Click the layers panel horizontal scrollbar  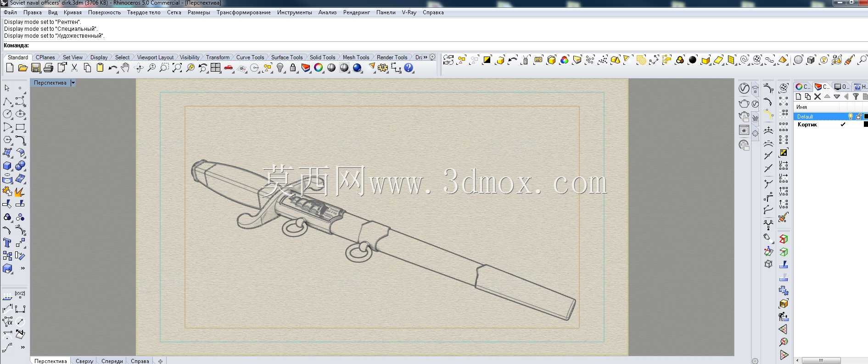point(821,360)
